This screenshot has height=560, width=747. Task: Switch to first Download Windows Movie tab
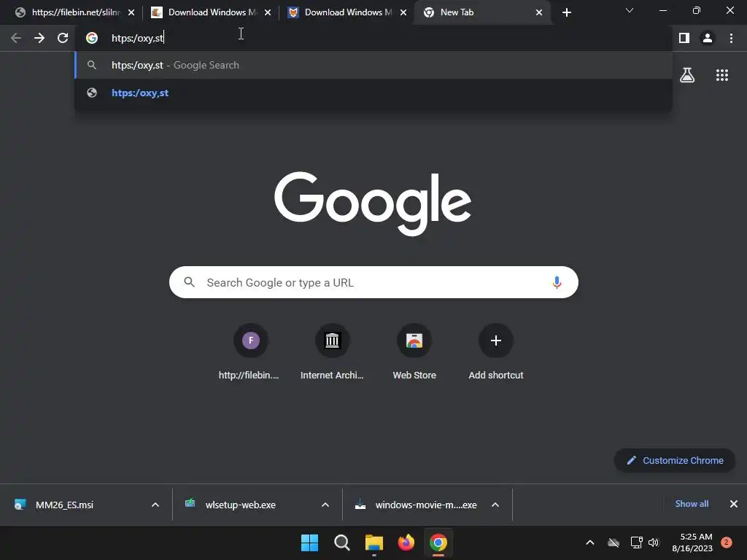(209, 12)
